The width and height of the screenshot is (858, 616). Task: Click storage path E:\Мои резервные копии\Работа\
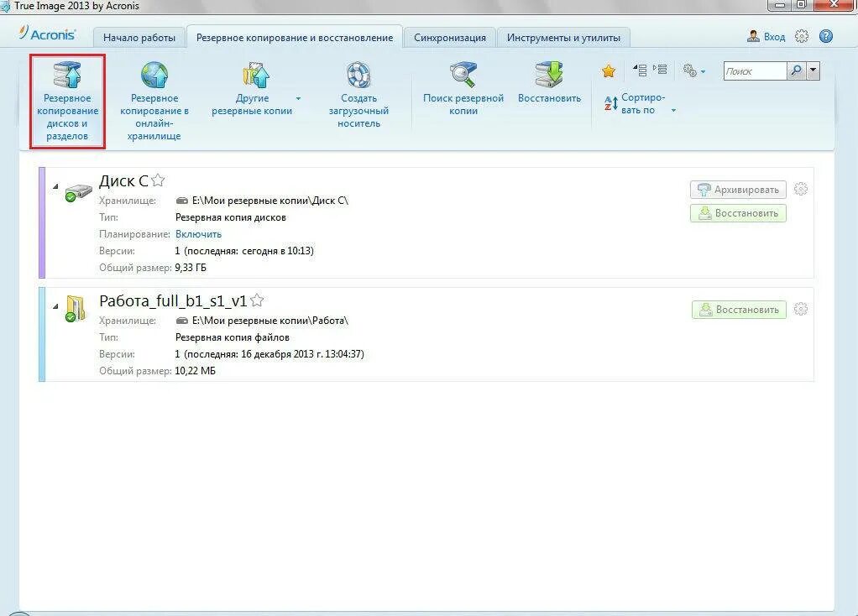(269, 321)
